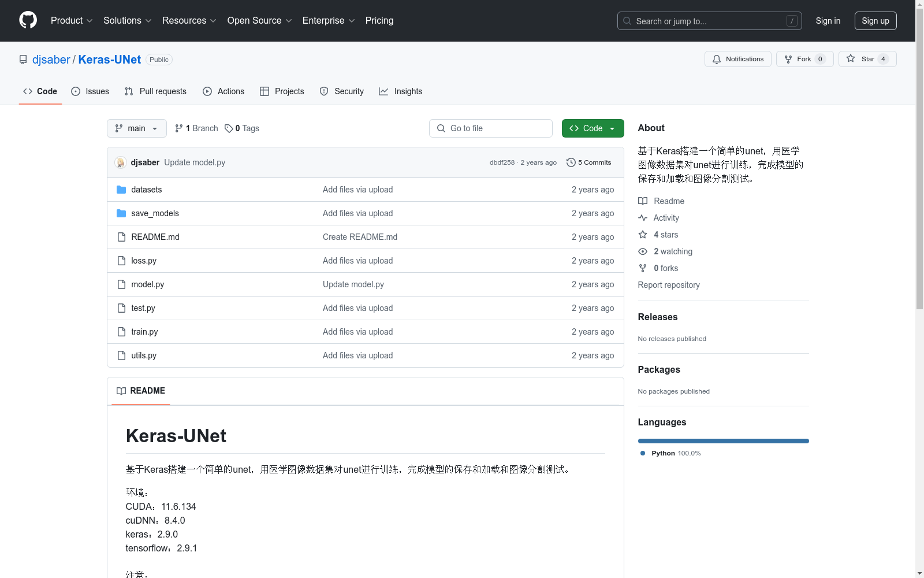This screenshot has height=578, width=924.
Task: Open the main branch selector dropdown
Action: (x=137, y=128)
